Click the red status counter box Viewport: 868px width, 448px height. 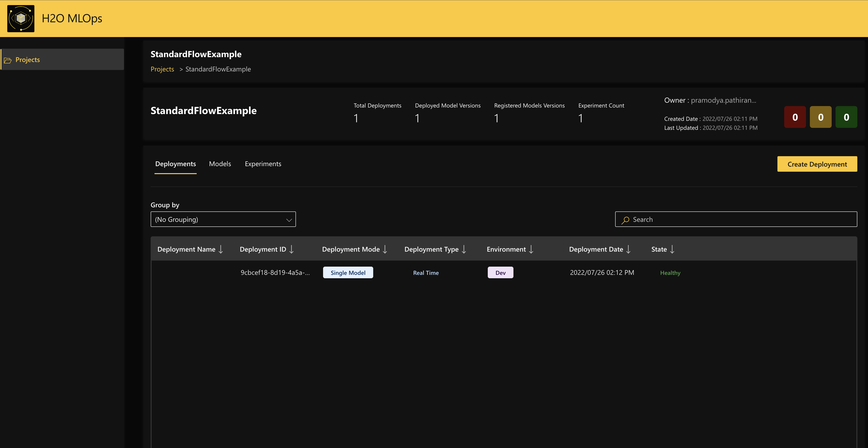pos(795,117)
